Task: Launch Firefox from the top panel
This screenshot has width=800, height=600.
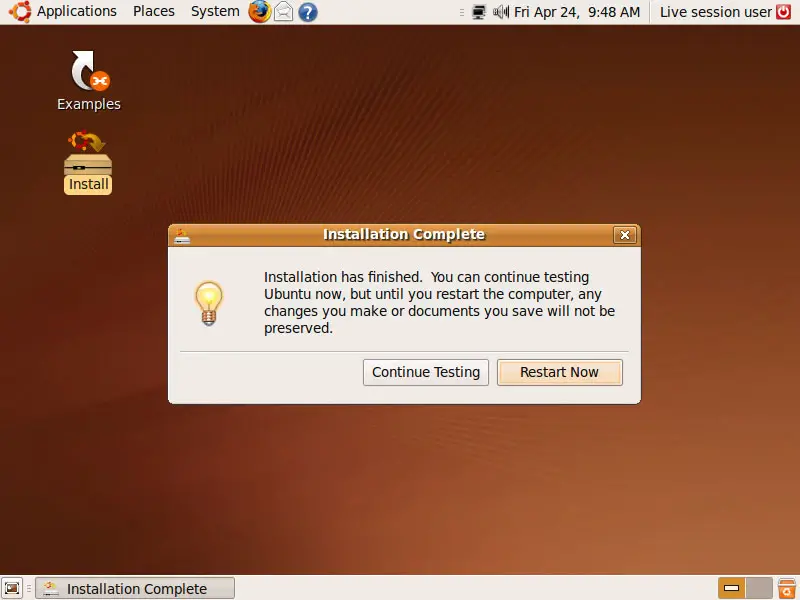Action: pos(260,12)
